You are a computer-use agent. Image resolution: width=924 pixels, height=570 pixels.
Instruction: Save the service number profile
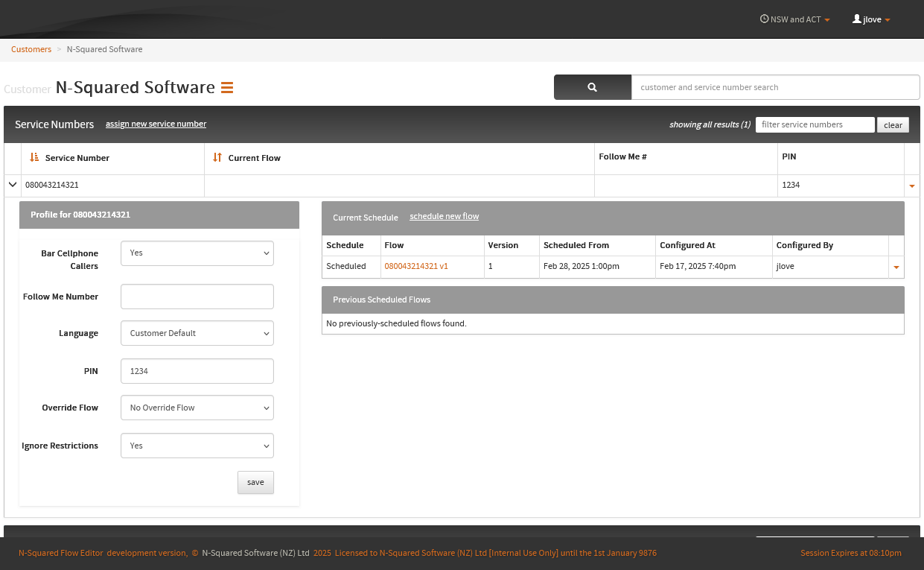[x=255, y=482]
